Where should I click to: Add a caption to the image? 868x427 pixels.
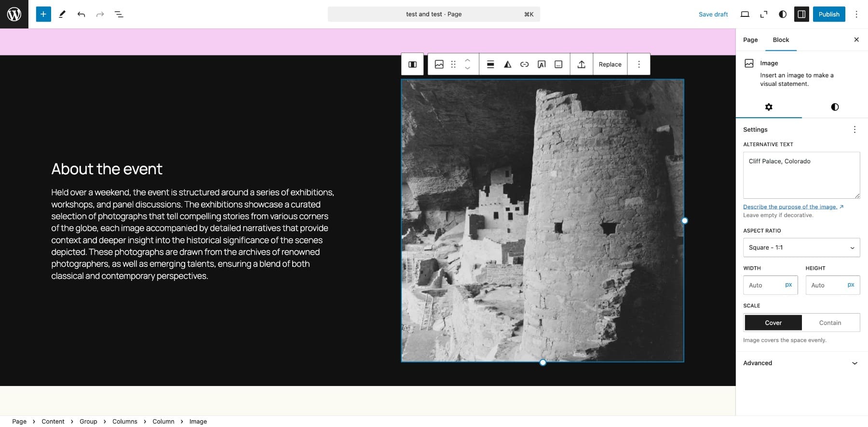point(558,64)
